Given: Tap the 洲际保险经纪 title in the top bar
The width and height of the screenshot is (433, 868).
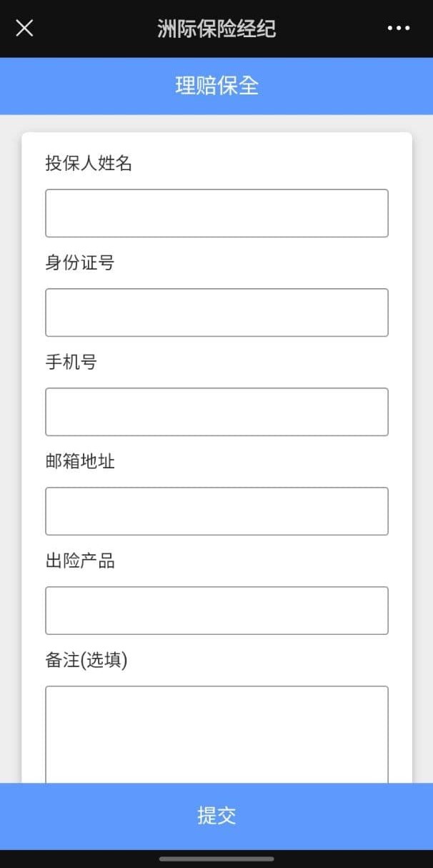Looking at the screenshot, I should click(216, 29).
